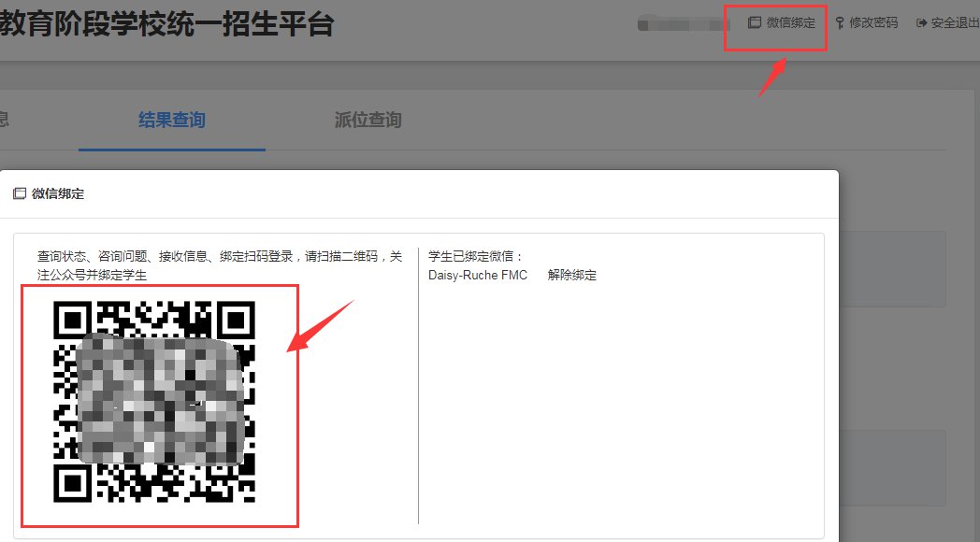The image size is (980, 542).
Task: Open 修改密码 in the header
Action: pyautogui.click(x=866, y=22)
